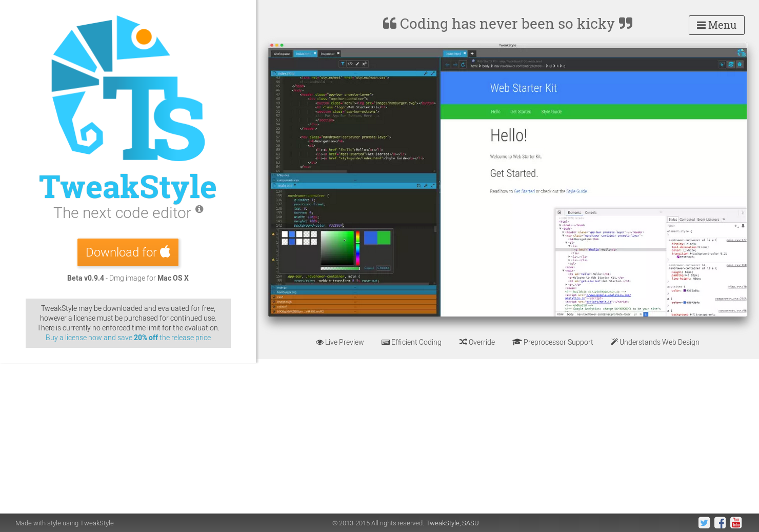Open the YouTube icon in footer
The height and width of the screenshot is (532, 759).
[x=736, y=523]
